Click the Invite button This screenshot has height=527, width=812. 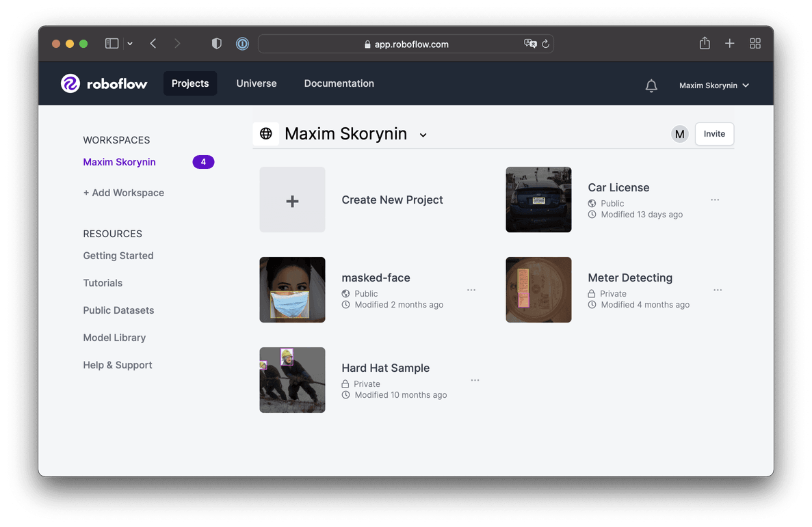point(713,134)
